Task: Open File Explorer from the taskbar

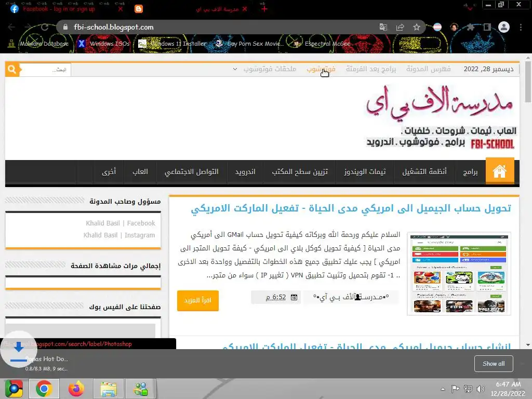Action: 109,389
